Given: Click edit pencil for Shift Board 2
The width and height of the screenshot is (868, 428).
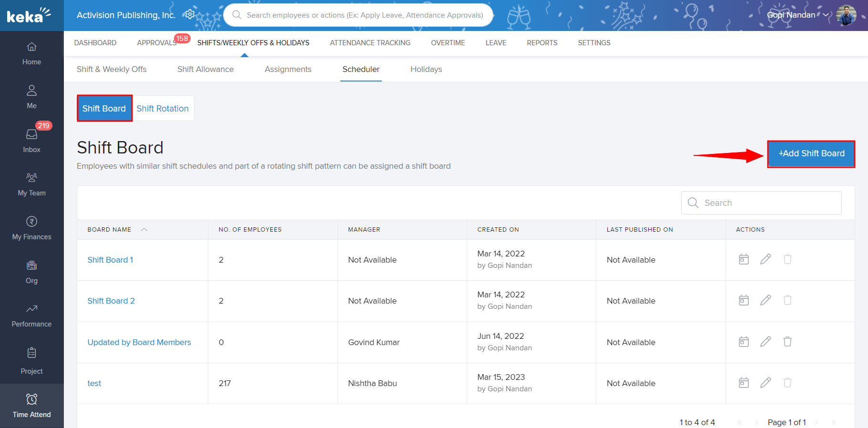Looking at the screenshot, I should [x=766, y=300].
